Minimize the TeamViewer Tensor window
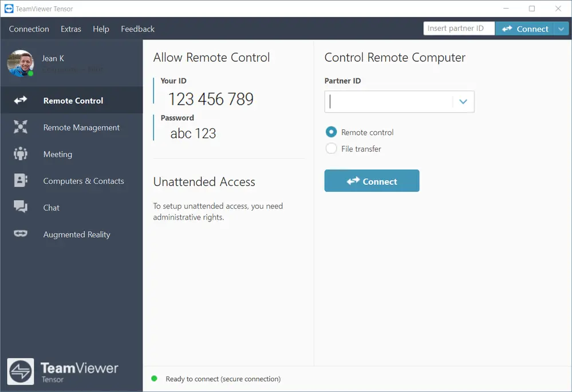 click(506, 9)
